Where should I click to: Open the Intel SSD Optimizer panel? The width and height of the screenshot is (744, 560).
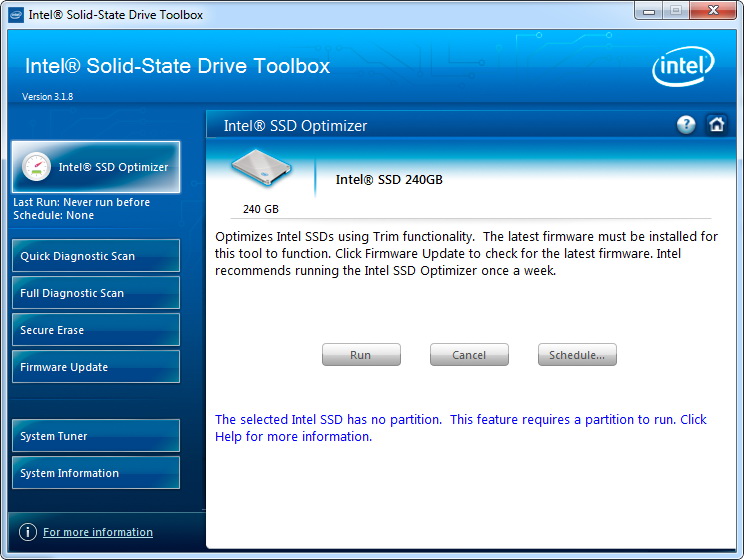point(96,167)
